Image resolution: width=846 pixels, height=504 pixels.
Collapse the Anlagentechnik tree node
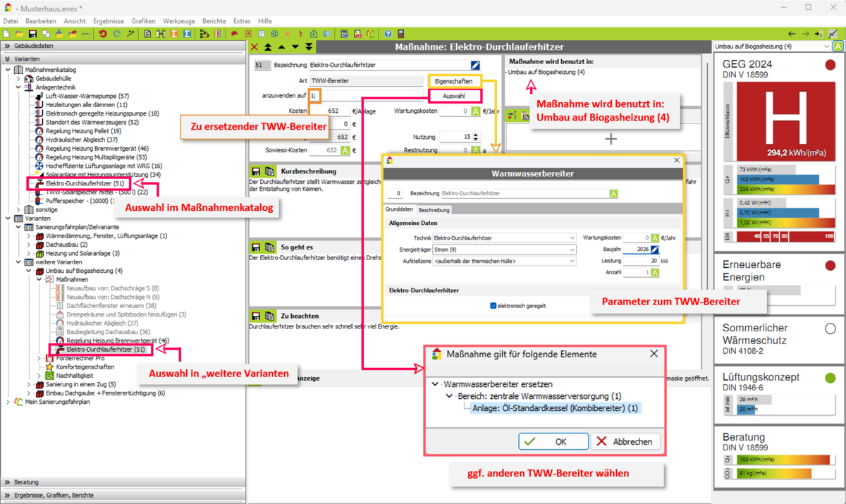pyautogui.click(x=18, y=87)
